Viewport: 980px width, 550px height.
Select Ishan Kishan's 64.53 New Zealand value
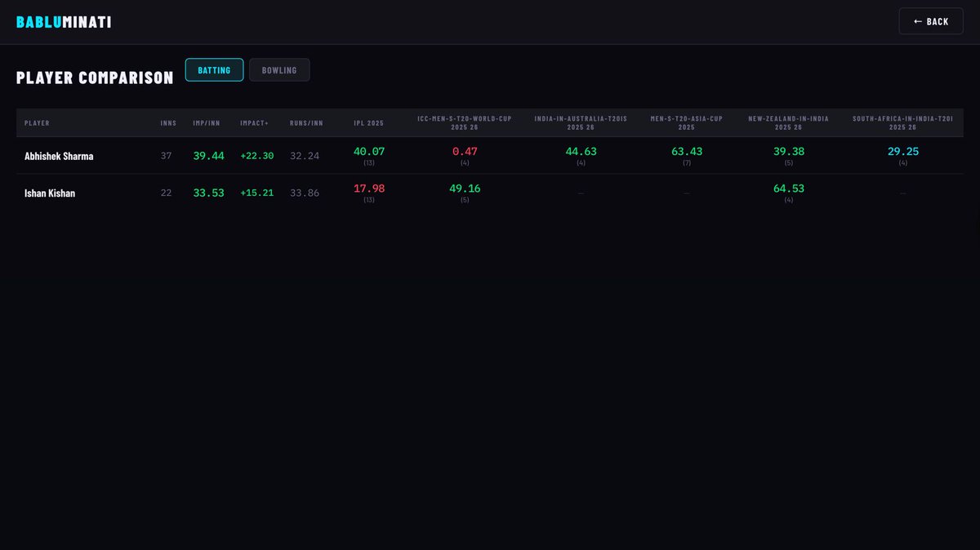tap(787, 188)
